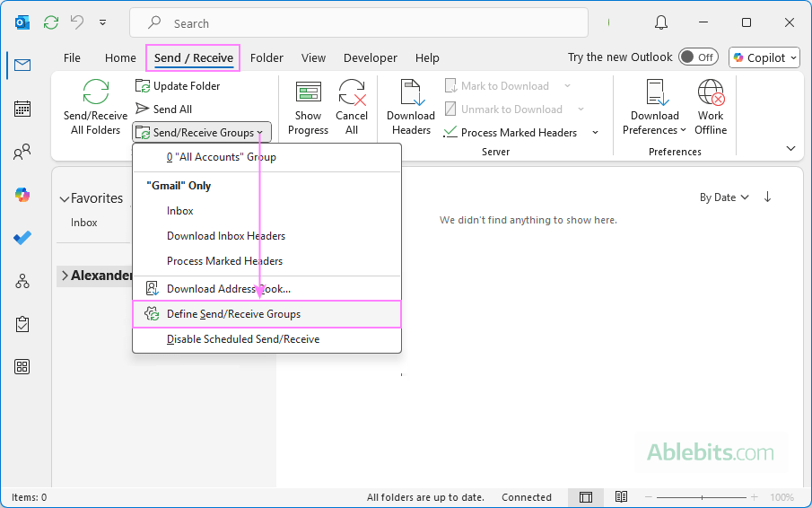Collapse the ribbon with the chevron
This screenshot has width=812, height=508.
pyautogui.click(x=790, y=149)
